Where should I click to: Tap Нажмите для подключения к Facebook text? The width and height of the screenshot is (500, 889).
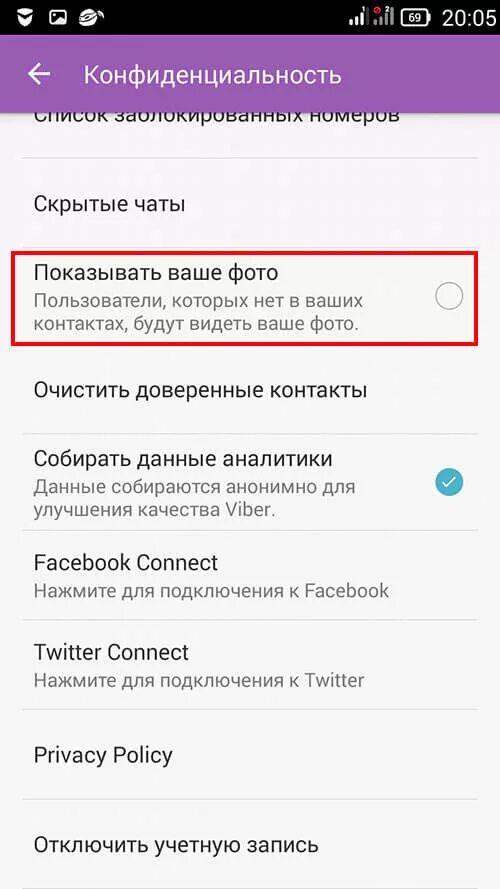point(211,590)
